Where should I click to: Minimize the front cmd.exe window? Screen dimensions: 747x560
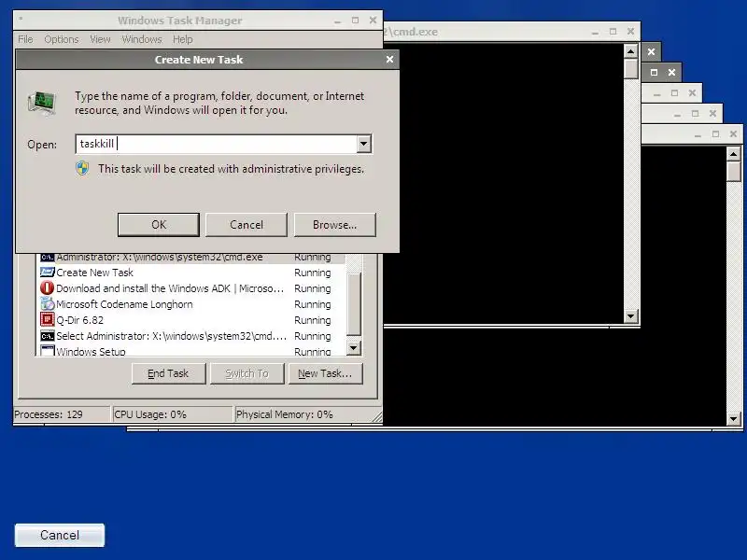[x=595, y=32]
